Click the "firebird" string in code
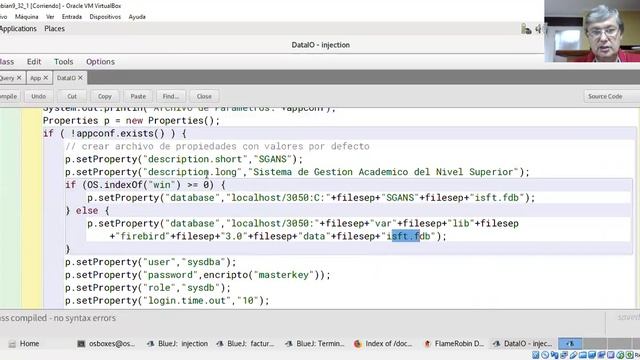 click(142, 236)
